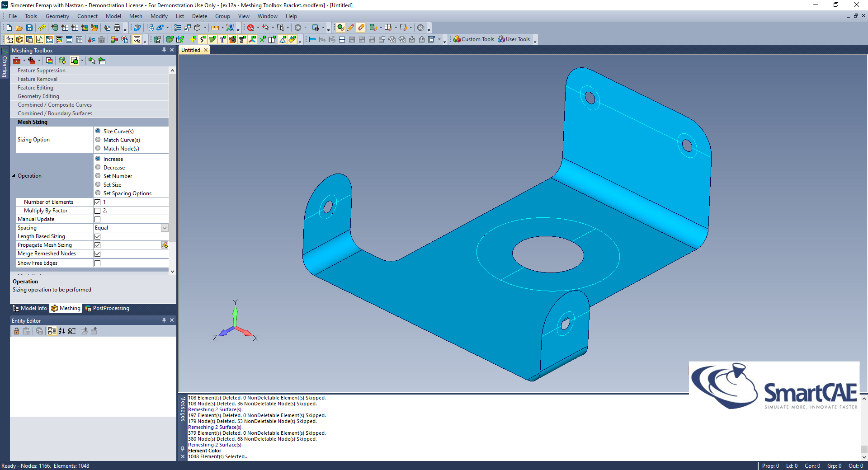Click the User Tools button
The height and width of the screenshot is (470, 868).
coord(514,39)
